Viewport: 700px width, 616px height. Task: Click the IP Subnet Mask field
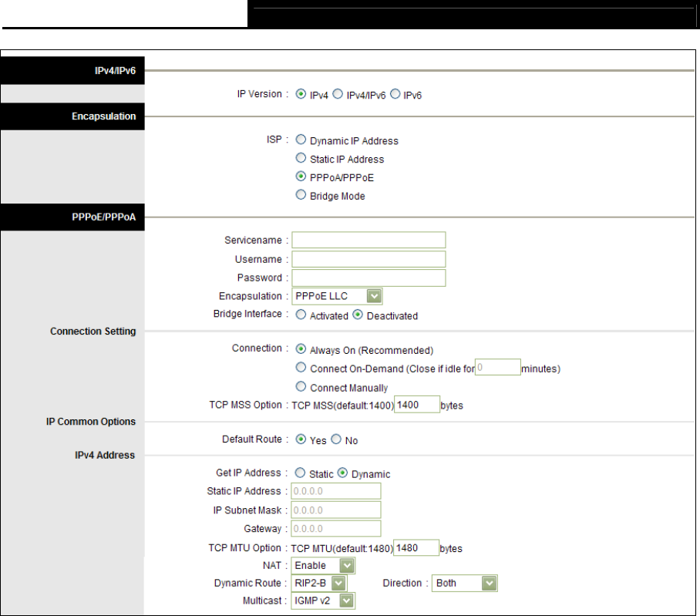coord(335,510)
